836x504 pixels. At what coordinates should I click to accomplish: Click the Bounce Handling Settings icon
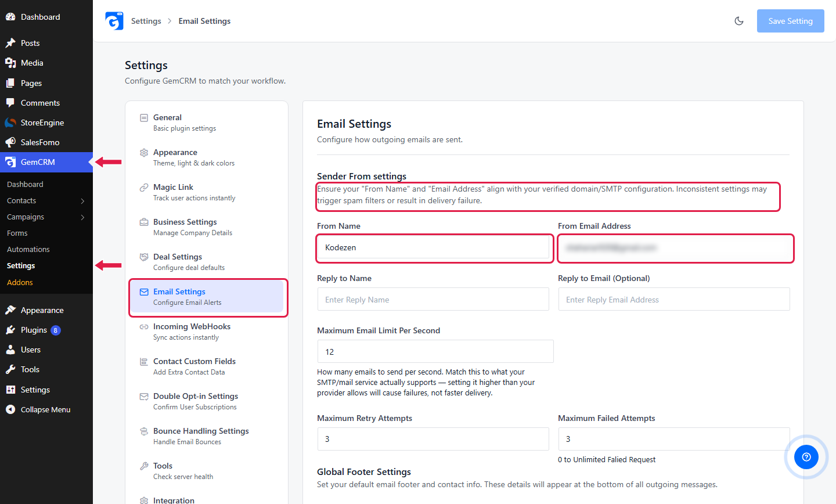(144, 431)
